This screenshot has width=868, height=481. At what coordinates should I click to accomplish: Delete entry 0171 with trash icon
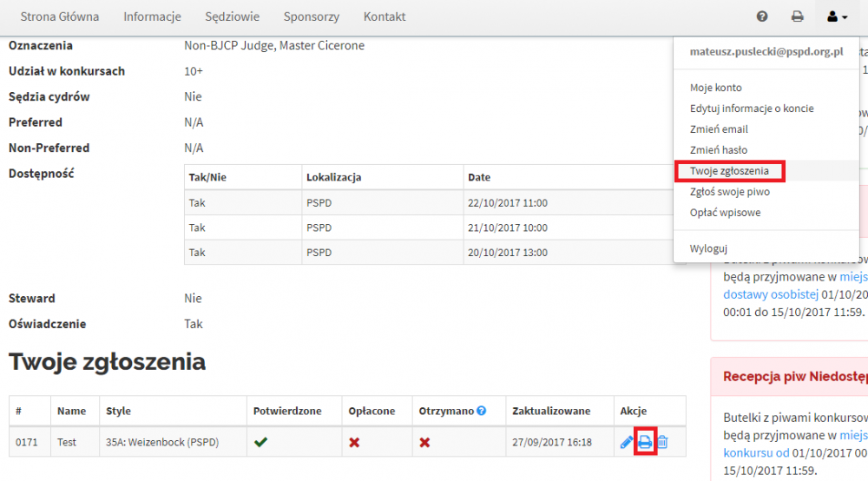tap(662, 443)
